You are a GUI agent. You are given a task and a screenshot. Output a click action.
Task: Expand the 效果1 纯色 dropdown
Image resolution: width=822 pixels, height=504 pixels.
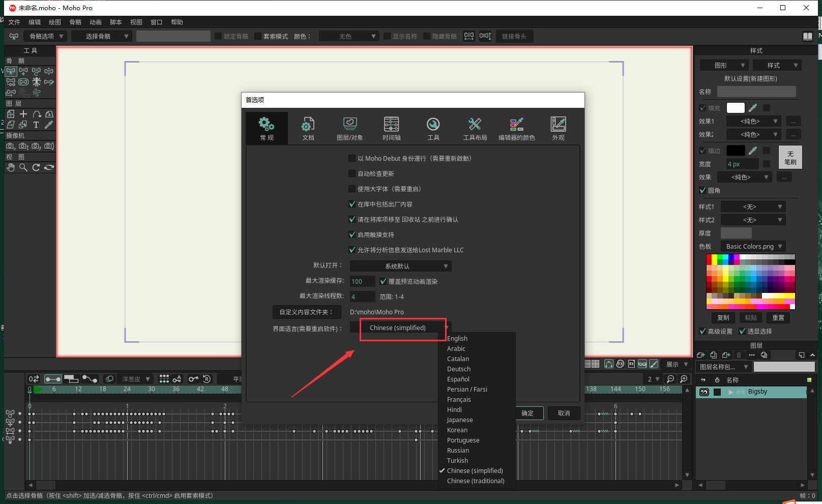coord(753,121)
